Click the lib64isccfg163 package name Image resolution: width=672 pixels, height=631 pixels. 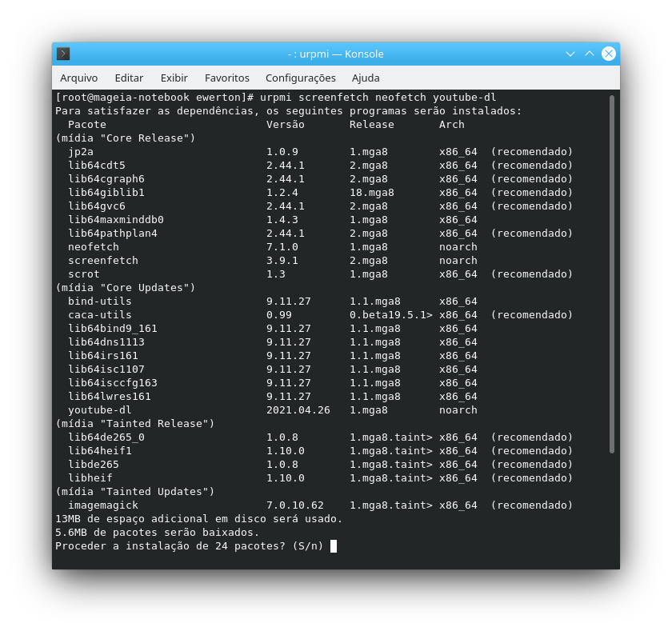point(112,383)
